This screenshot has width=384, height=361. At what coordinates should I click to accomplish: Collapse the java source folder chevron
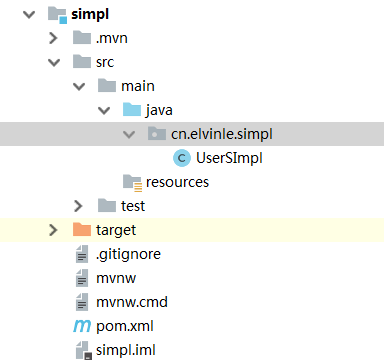[x=104, y=110]
